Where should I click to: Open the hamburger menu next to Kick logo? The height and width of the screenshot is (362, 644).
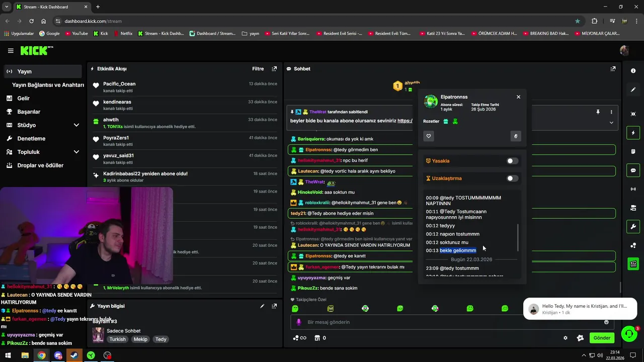pyautogui.click(x=11, y=51)
